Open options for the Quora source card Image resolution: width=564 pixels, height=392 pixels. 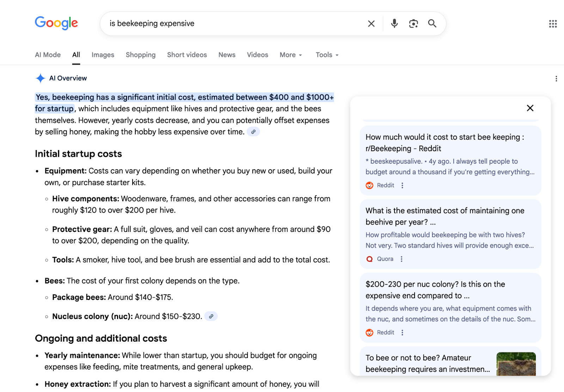point(401,259)
